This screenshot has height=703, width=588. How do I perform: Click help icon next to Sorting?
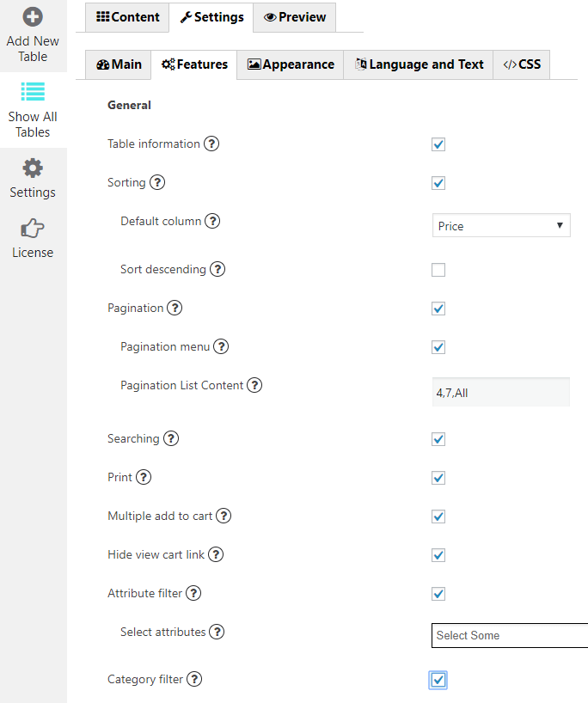[x=157, y=182]
